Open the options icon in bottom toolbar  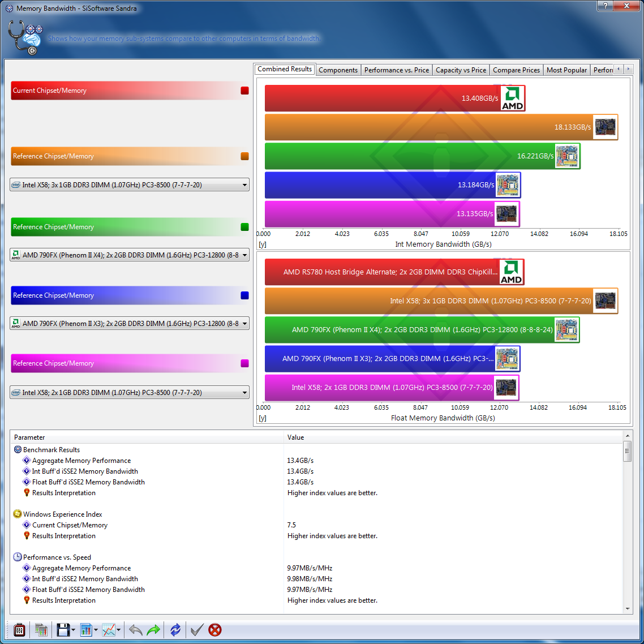(19, 630)
